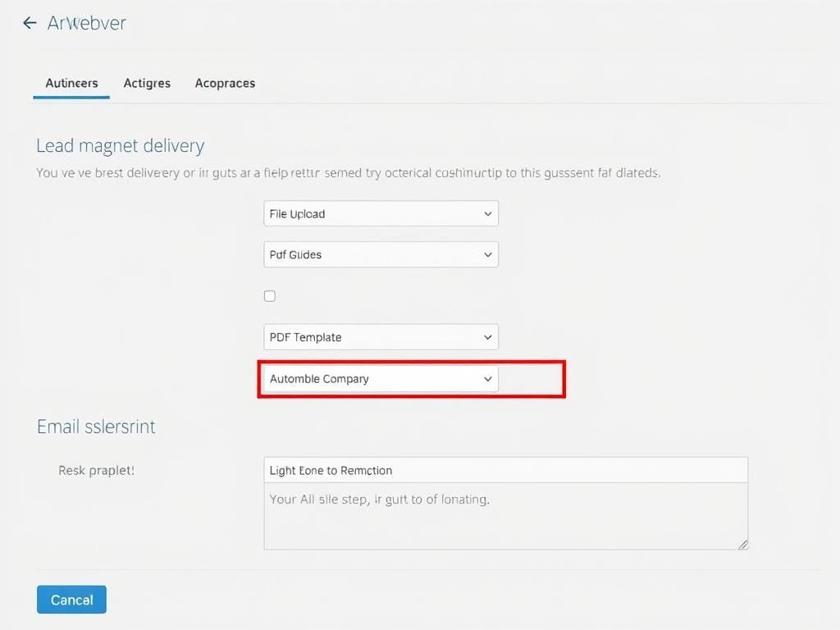
Task: Click into the message body text area
Action: [x=505, y=516]
